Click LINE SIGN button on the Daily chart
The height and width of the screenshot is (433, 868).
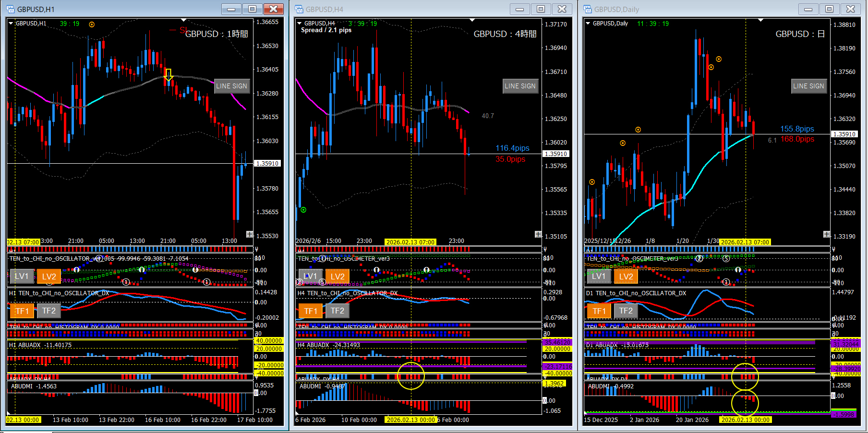[809, 86]
